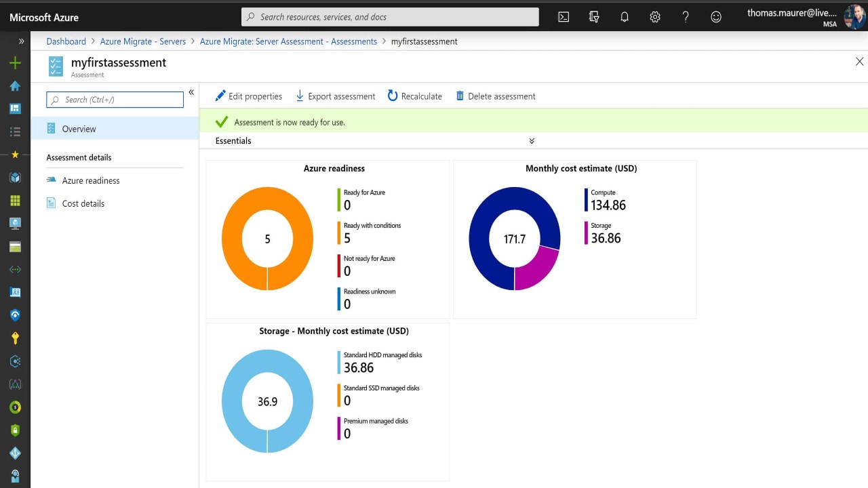Open the Help question mark icon
Screen dimensions: 868x488
(x=686, y=17)
